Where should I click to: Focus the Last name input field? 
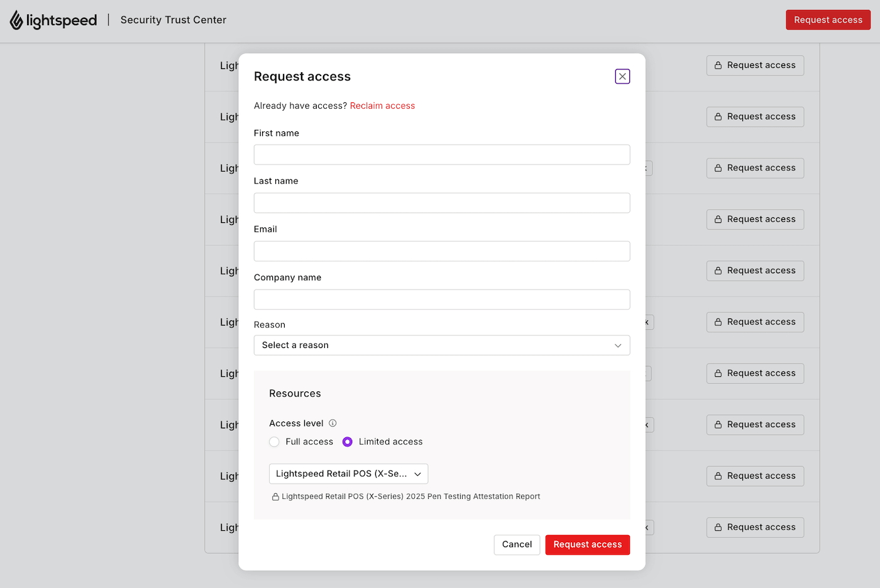pos(442,203)
